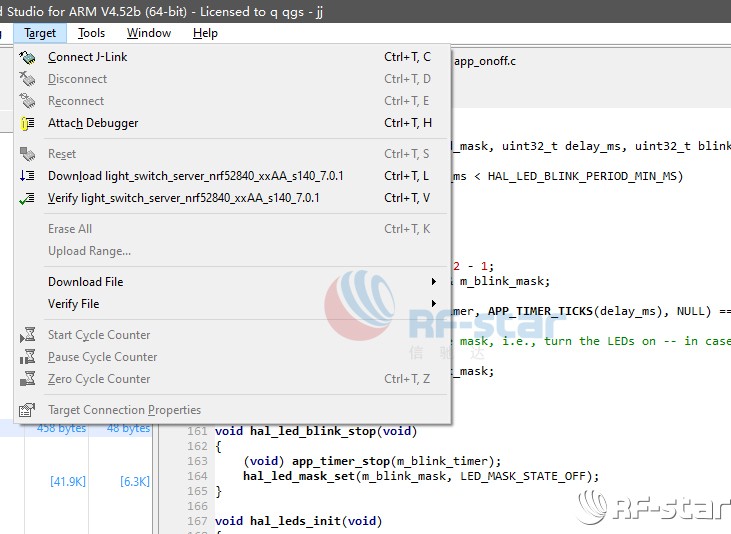Choose Attach Debugger from the menu
This screenshot has width=731, height=534.
tap(93, 123)
